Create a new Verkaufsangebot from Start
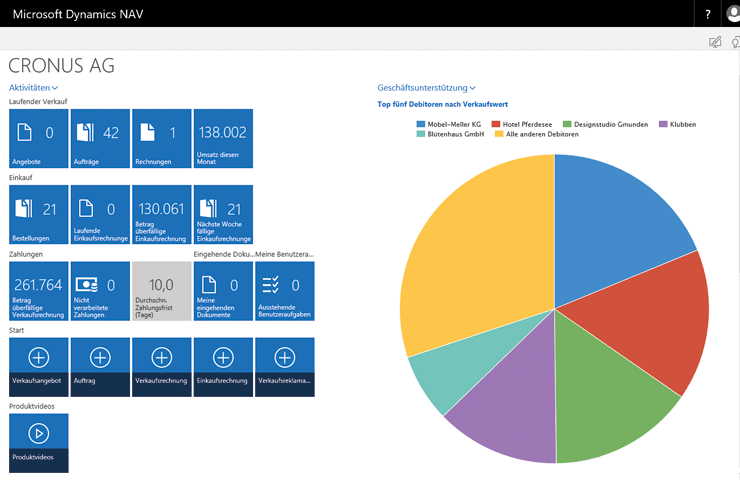 [38, 366]
